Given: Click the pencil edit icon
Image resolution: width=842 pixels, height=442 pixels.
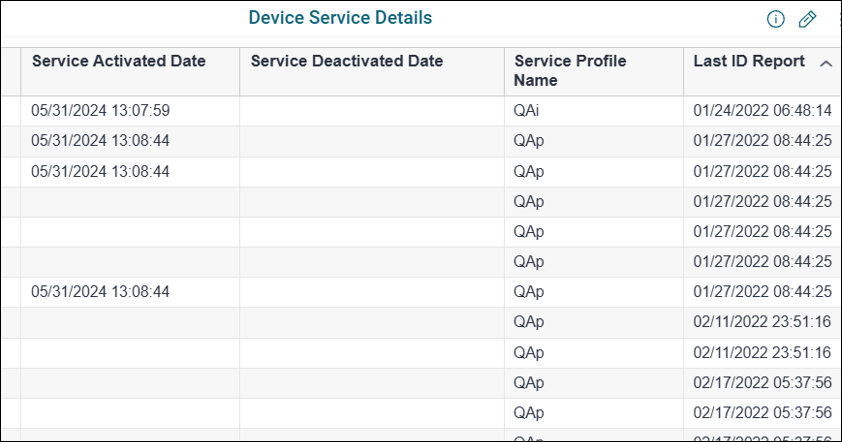Looking at the screenshot, I should click(x=807, y=19).
